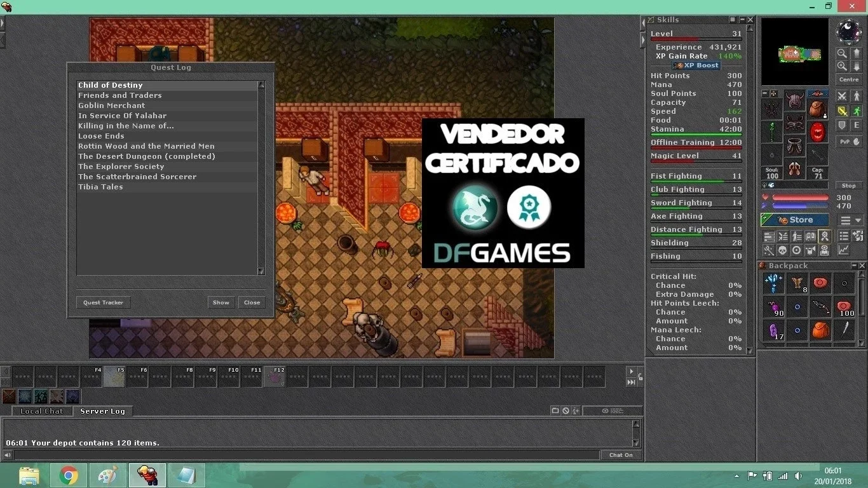The image size is (868, 488).
Task: Open file explorer from taskbar
Action: point(29,475)
